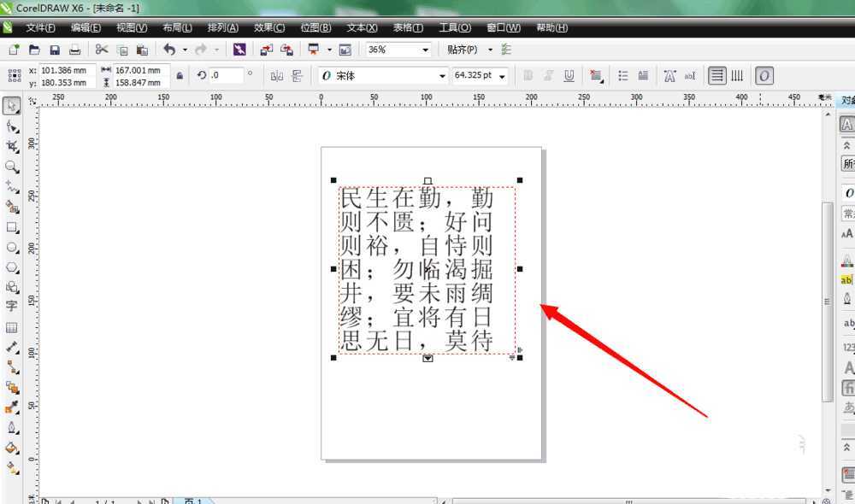Choose the Table tool in toolbox
The height and width of the screenshot is (504, 855).
tap(12, 328)
